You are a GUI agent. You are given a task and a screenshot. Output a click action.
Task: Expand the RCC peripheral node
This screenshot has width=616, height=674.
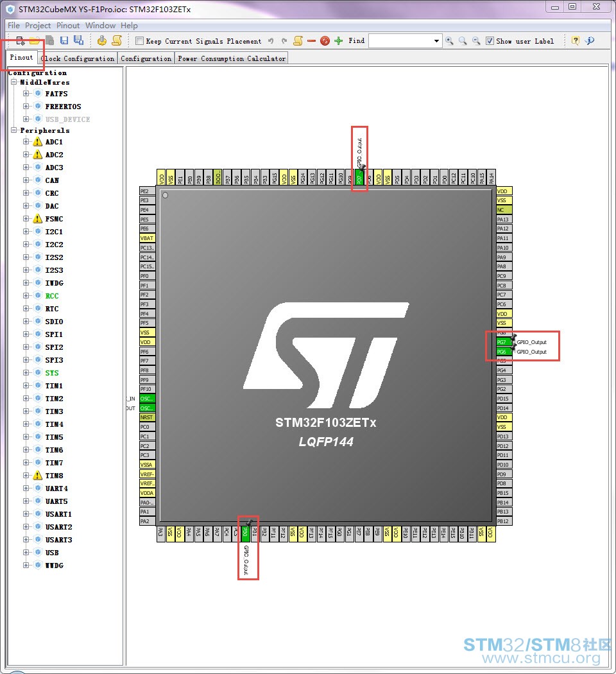tap(26, 296)
